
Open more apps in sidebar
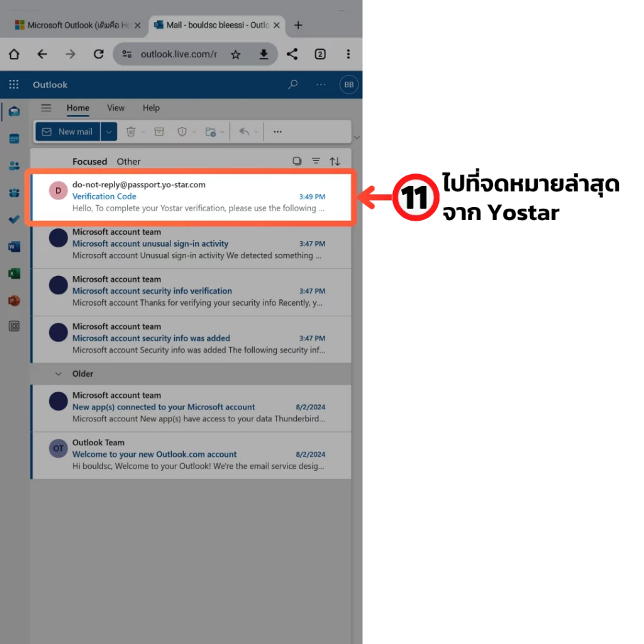(x=14, y=326)
